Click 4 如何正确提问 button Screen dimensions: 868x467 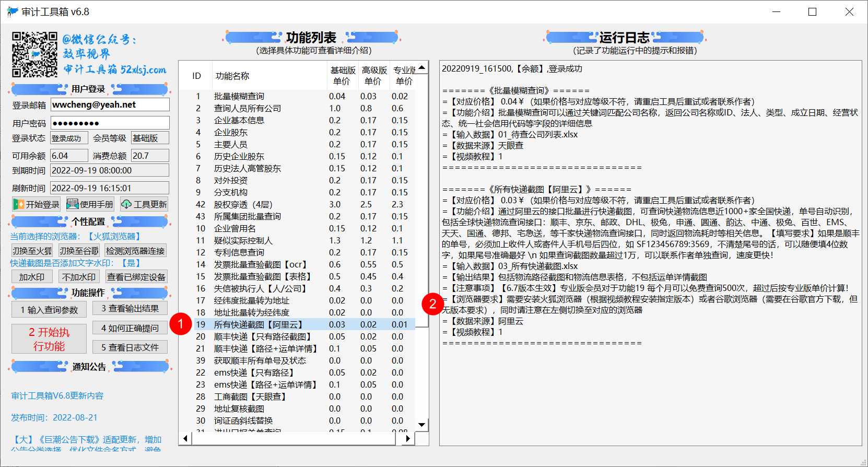pos(130,328)
